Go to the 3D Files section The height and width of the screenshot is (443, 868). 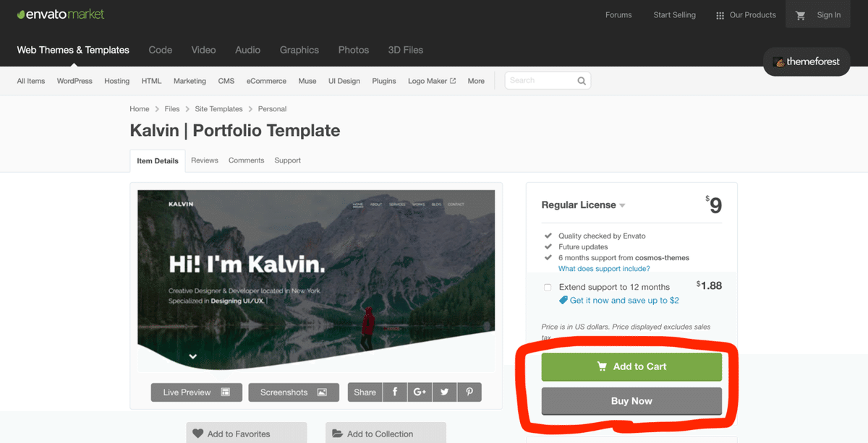[406, 50]
